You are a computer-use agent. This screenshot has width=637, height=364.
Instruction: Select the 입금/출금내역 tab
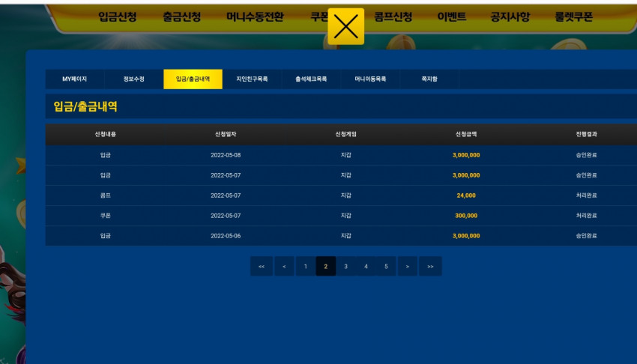(193, 79)
